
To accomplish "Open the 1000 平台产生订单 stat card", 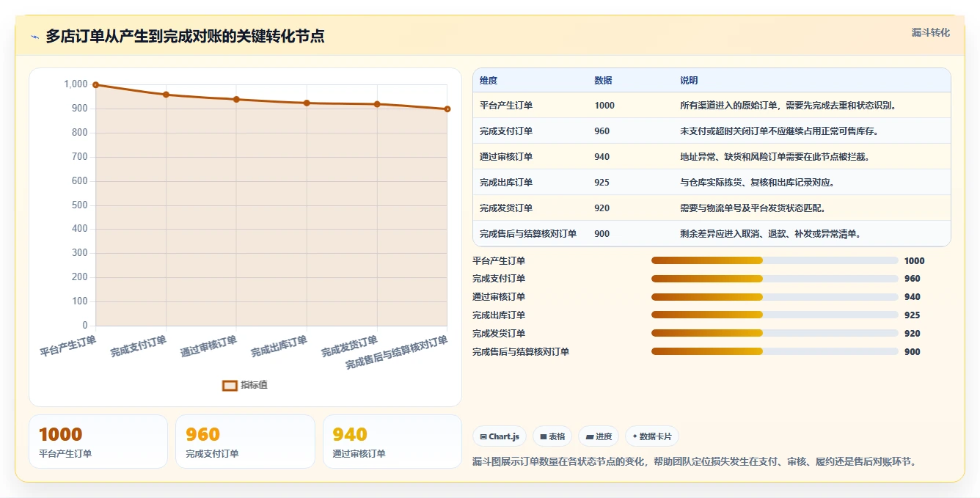I will tap(98, 442).
